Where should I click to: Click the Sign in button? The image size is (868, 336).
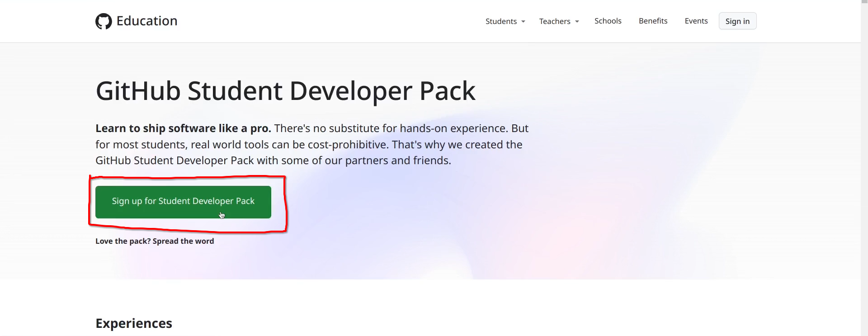tap(737, 21)
